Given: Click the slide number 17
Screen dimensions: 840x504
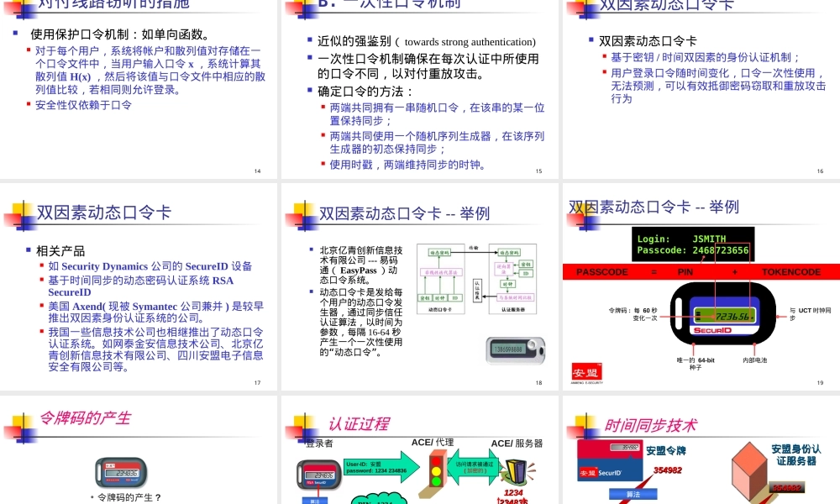Looking at the screenshot, I should [x=257, y=382].
